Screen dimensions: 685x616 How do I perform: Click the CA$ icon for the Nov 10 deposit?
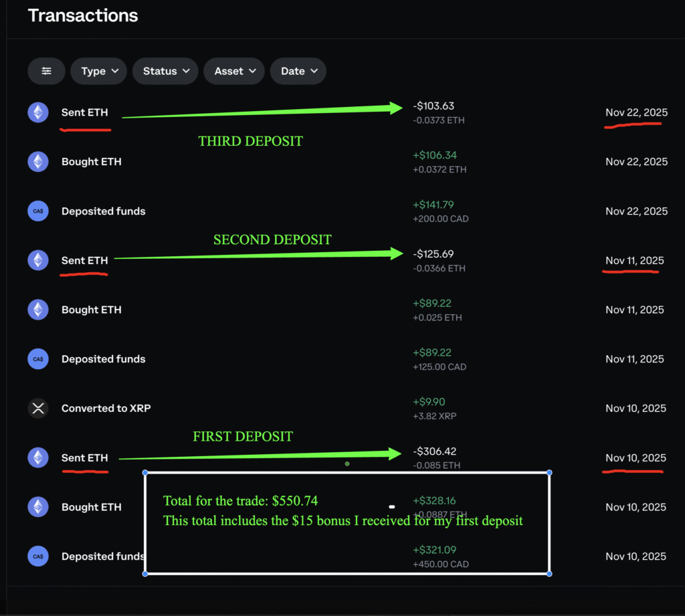(38, 556)
